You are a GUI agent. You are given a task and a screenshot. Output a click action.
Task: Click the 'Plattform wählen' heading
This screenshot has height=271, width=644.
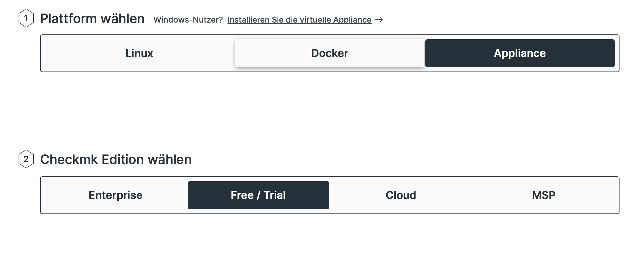92,19
